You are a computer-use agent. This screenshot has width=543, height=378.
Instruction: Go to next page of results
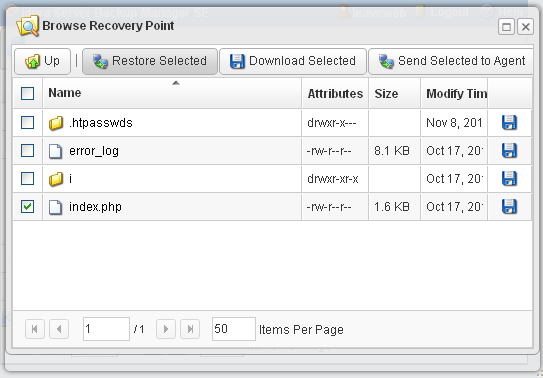[x=166, y=329]
